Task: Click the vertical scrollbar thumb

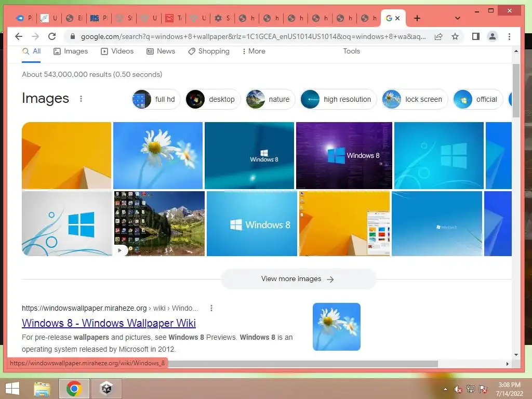Action: pyautogui.click(x=516, y=90)
